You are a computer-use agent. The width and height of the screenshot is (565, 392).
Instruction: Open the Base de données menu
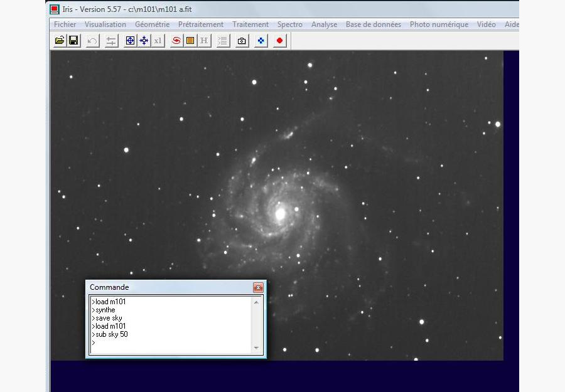click(x=374, y=24)
